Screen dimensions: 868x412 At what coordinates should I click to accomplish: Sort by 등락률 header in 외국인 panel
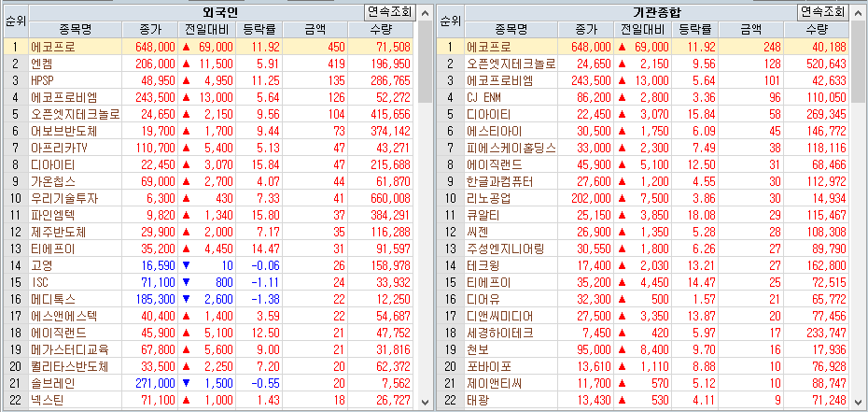259,29
